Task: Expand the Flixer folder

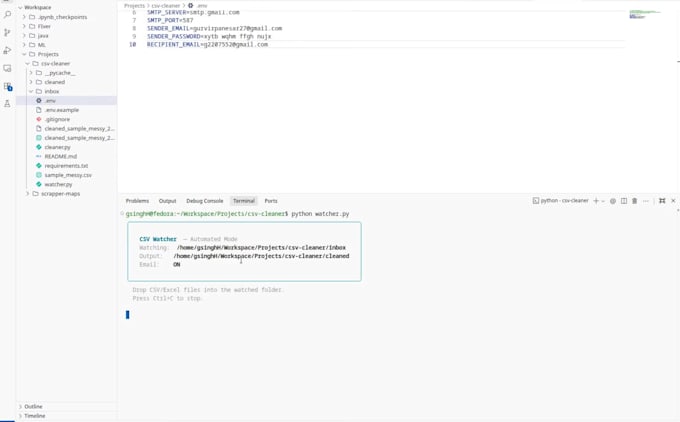Action: coord(24,26)
